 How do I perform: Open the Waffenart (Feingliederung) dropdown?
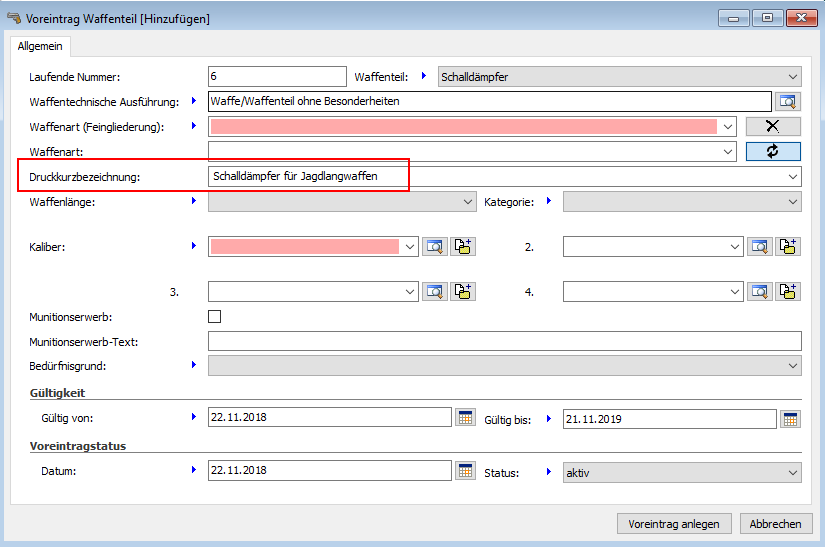pyautogui.click(x=727, y=127)
